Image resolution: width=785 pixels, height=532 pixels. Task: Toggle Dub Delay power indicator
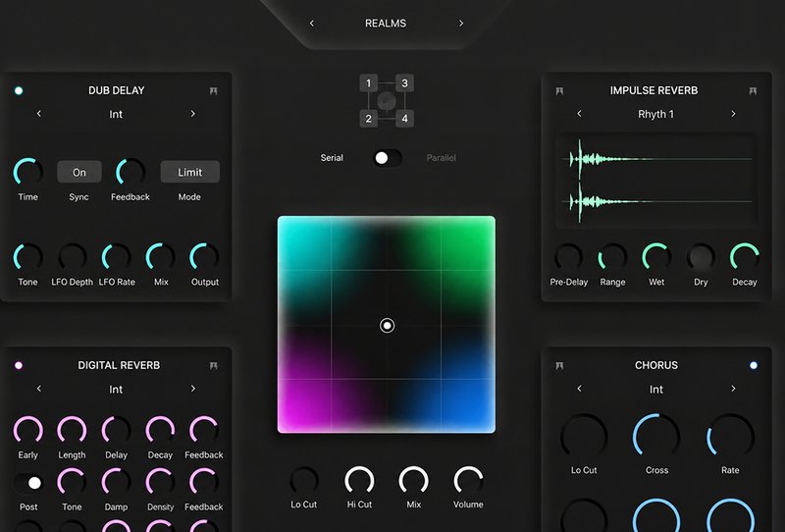tap(19, 90)
